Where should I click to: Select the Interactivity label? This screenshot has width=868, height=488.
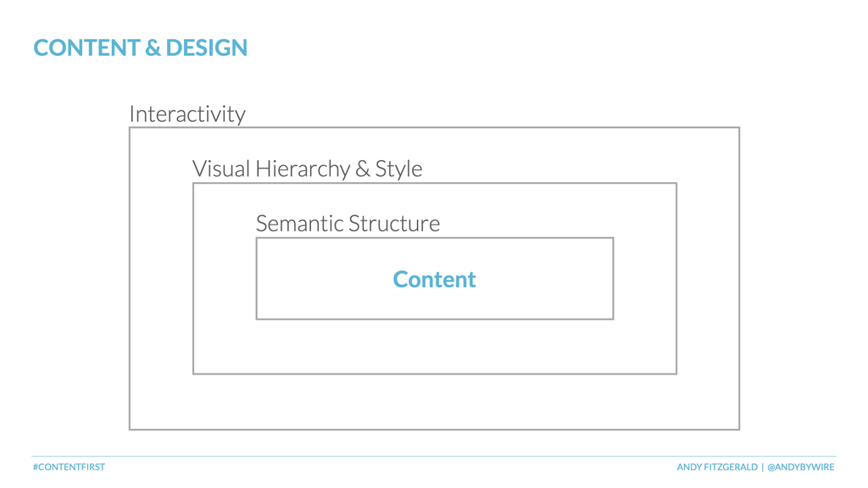[187, 114]
